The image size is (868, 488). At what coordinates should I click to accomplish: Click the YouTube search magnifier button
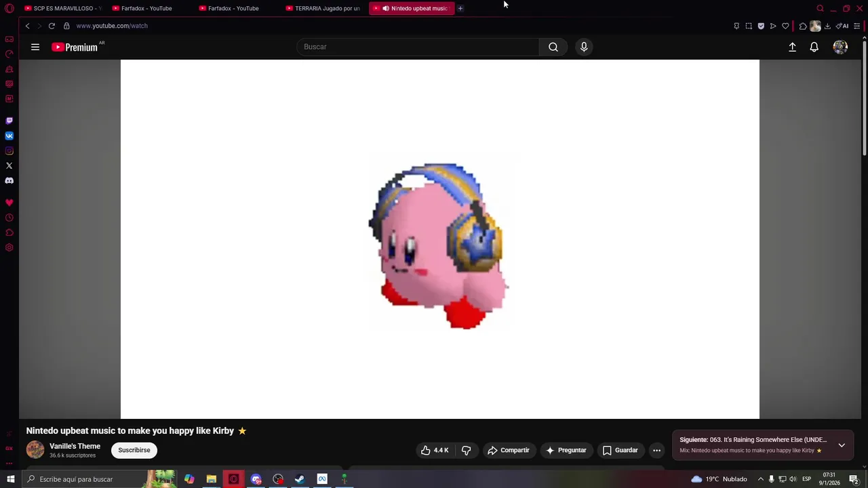tap(553, 47)
